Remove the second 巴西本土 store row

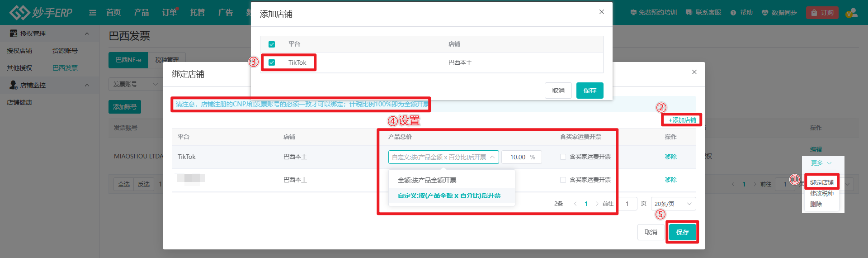[x=671, y=180]
